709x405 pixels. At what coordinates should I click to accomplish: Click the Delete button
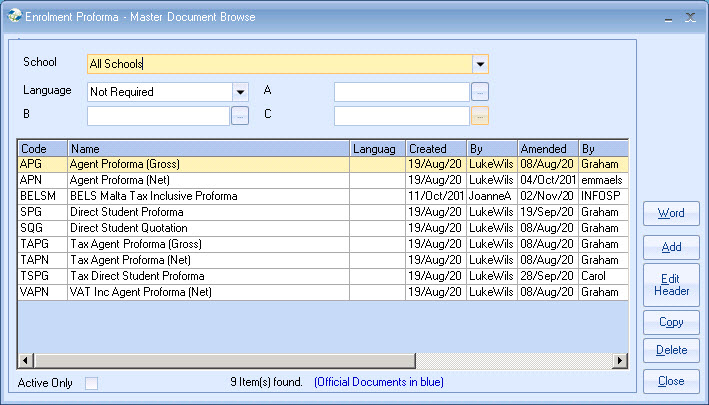click(671, 351)
